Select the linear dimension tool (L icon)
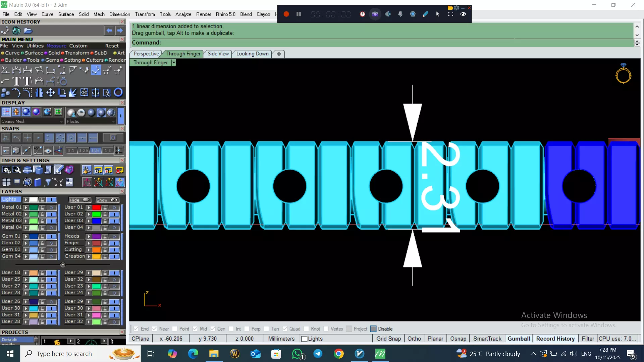 28,70
